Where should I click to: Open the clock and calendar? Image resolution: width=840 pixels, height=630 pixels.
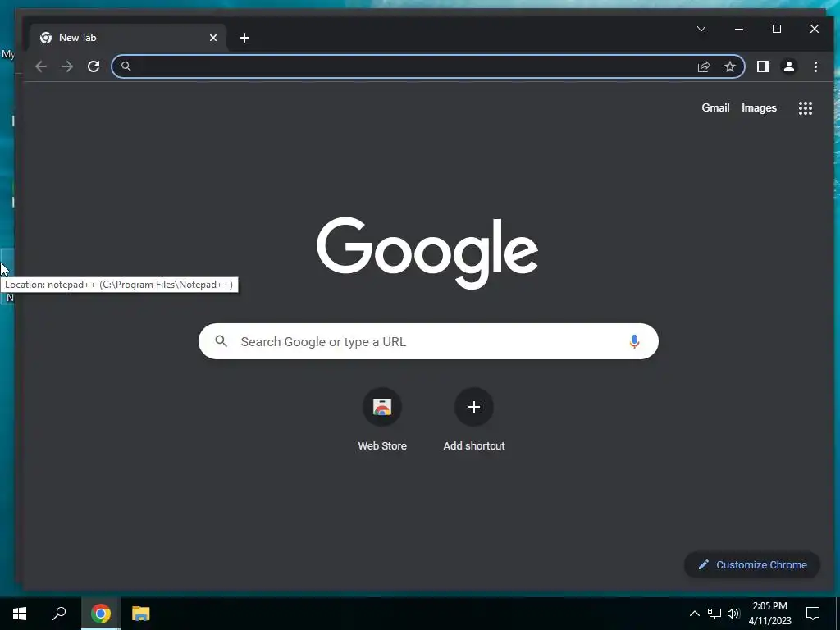point(769,614)
